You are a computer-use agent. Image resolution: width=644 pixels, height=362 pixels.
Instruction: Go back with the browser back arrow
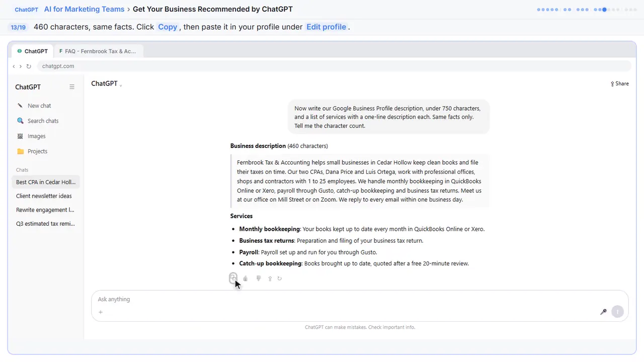point(14,66)
